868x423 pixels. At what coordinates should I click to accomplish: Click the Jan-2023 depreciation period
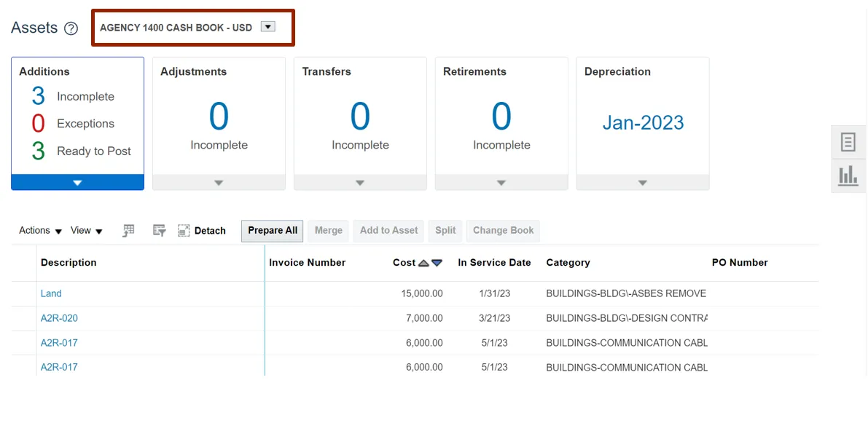tap(643, 122)
